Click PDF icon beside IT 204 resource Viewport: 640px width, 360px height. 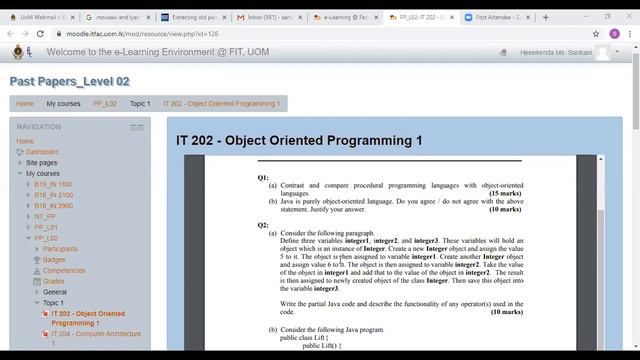45,334
